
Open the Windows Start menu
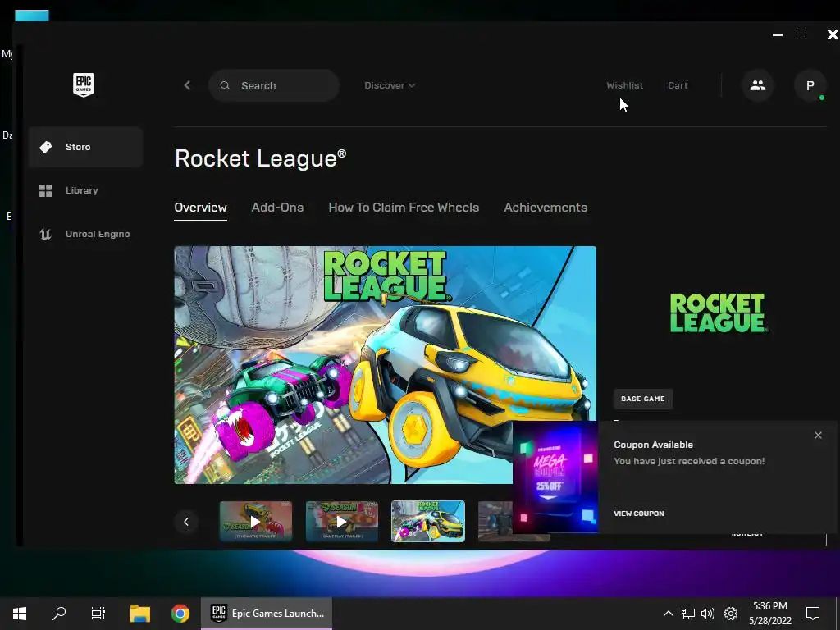click(20, 614)
